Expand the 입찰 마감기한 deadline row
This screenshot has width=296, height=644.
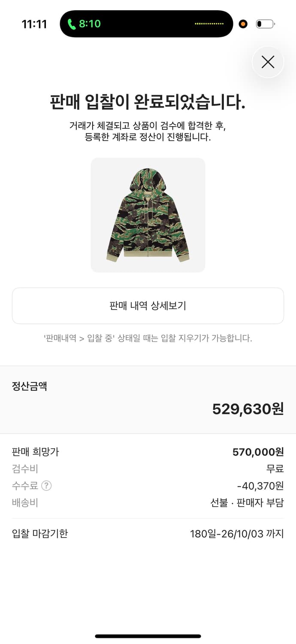click(148, 534)
